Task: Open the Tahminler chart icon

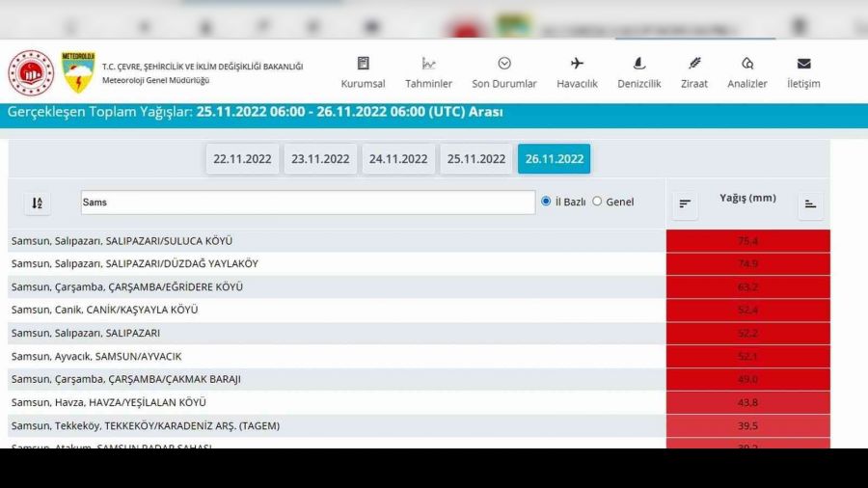Action: pyautogui.click(x=428, y=64)
